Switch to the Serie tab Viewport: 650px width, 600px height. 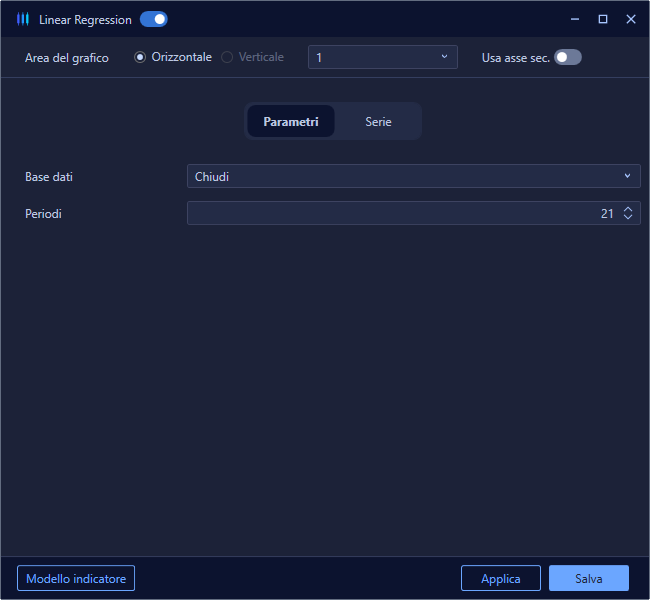coord(378,121)
